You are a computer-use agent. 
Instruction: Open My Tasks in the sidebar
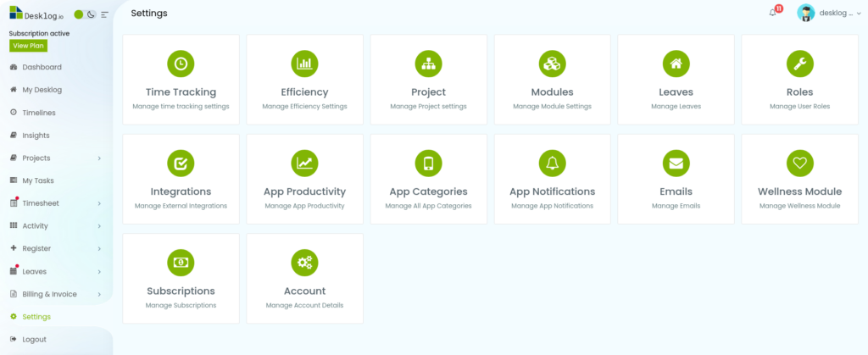[38, 180]
